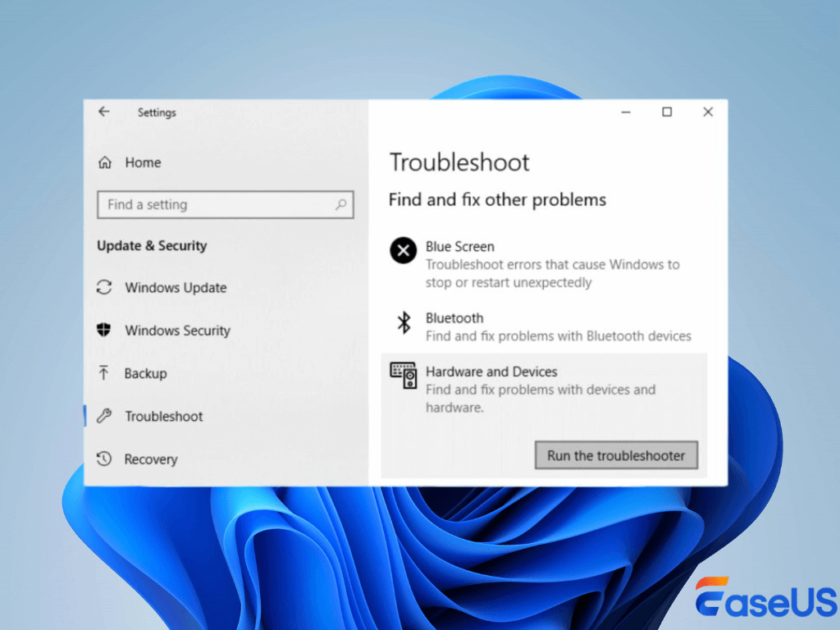Select Troubleshoot in the sidebar
This screenshot has width=840, height=630.
click(x=164, y=416)
